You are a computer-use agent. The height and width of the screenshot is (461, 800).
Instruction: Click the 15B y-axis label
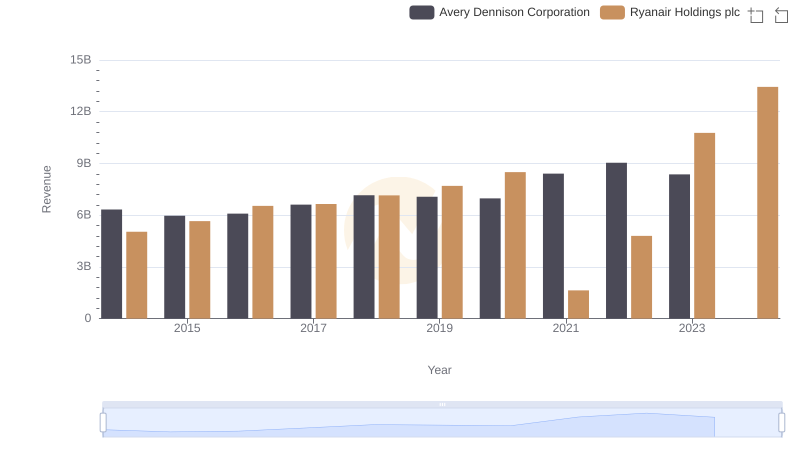(81, 60)
